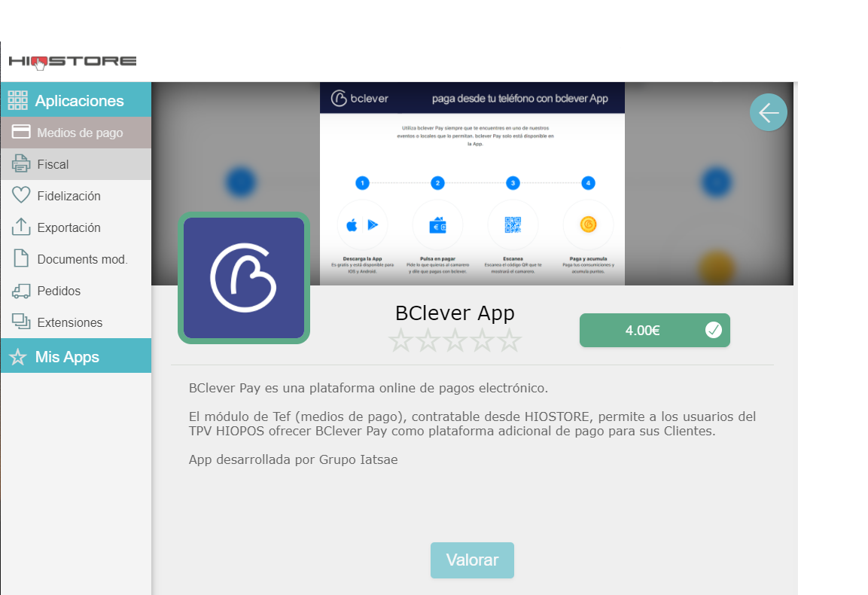This screenshot has width=868, height=595.
Task: Select the Fiscal menu entry
Action: click(53, 164)
